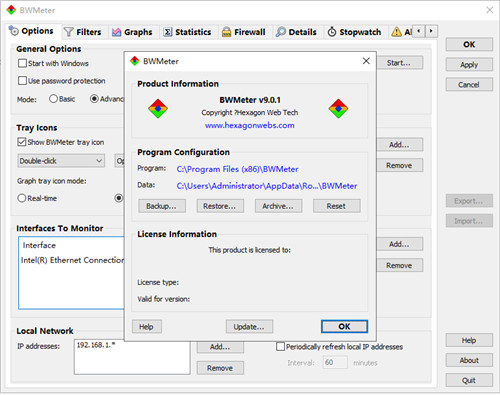Open the Program Files BWMeter path link
The width and height of the screenshot is (500, 395).
[x=237, y=169]
